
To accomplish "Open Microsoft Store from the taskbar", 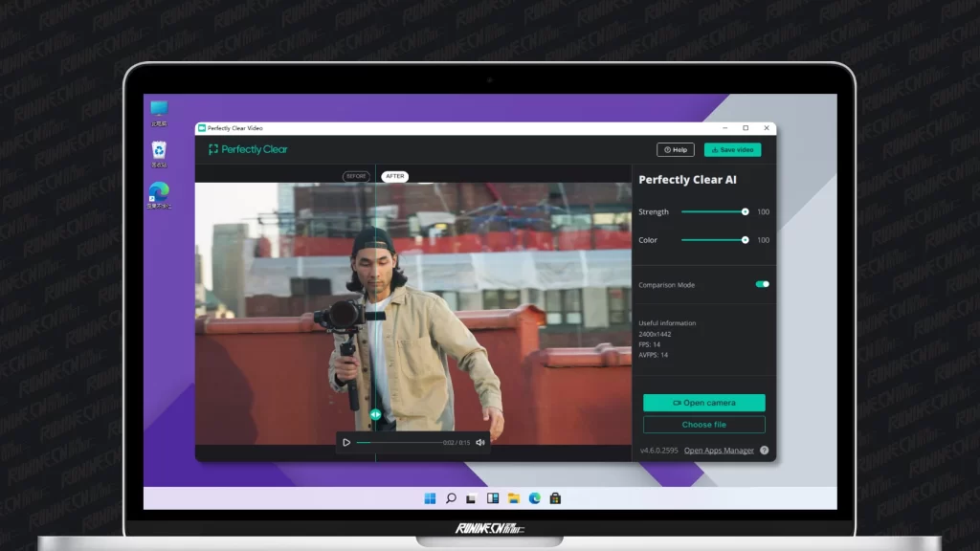I will pyautogui.click(x=555, y=498).
